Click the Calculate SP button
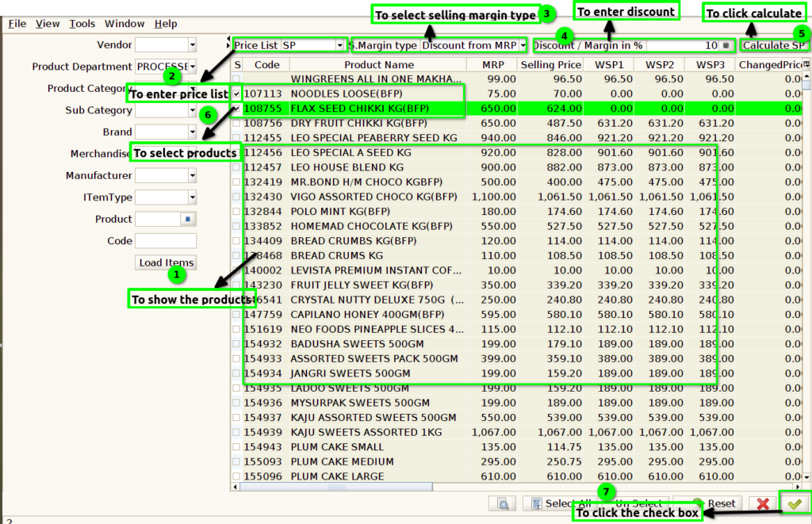Screen dimensions: 812x524 click(773, 45)
